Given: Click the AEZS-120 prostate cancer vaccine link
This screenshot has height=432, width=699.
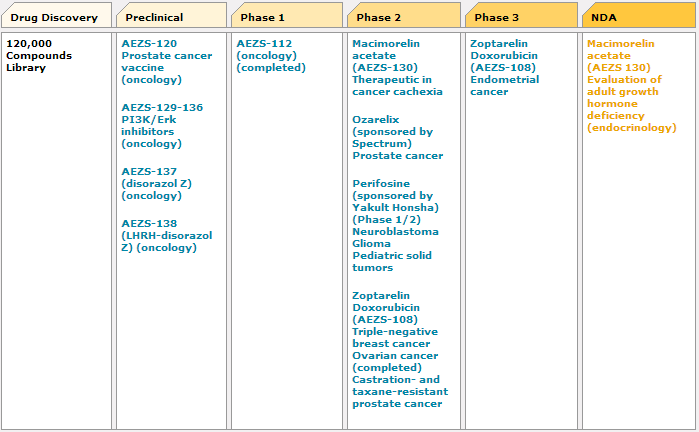Looking at the screenshot, I should pyautogui.click(x=166, y=61).
